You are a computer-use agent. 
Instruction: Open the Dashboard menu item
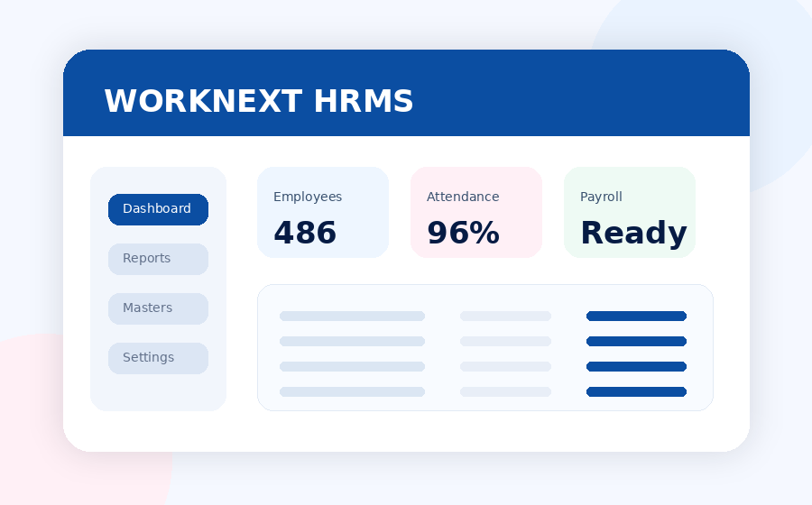[158, 209]
